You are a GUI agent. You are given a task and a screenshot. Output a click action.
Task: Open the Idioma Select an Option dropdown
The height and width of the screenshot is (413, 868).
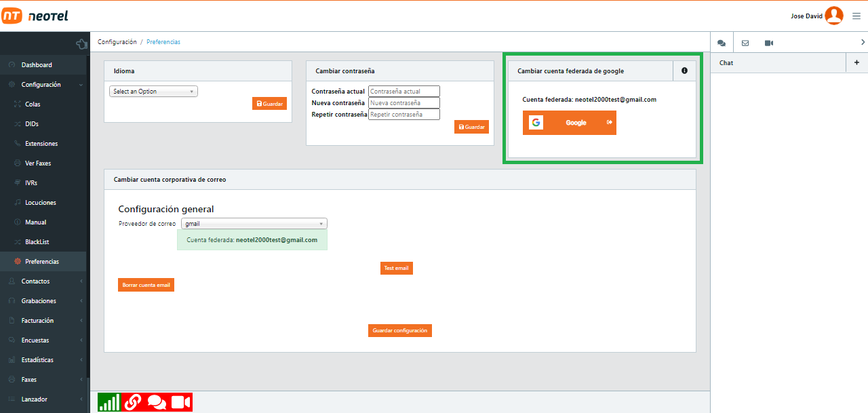(x=153, y=92)
